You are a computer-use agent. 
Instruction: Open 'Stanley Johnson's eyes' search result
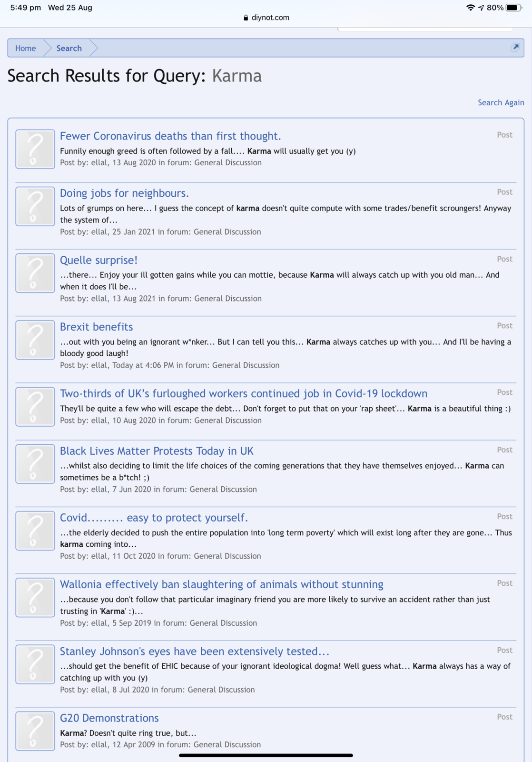(x=195, y=651)
